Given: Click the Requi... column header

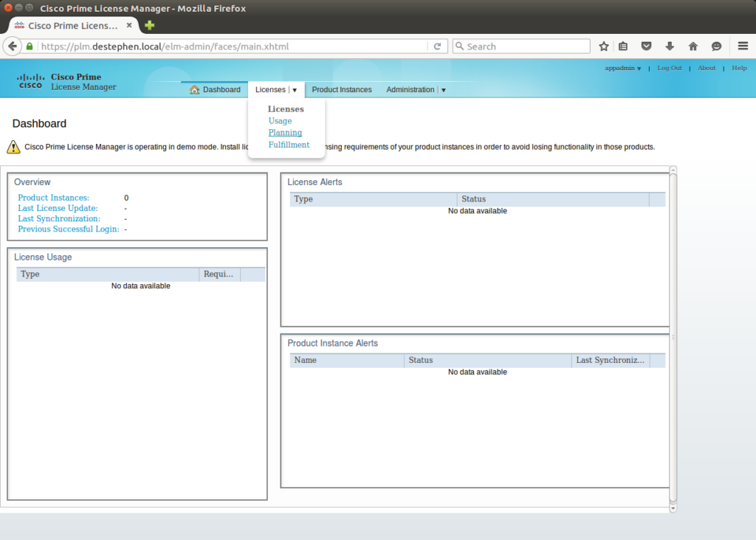Looking at the screenshot, I should [x=219, y=274].
